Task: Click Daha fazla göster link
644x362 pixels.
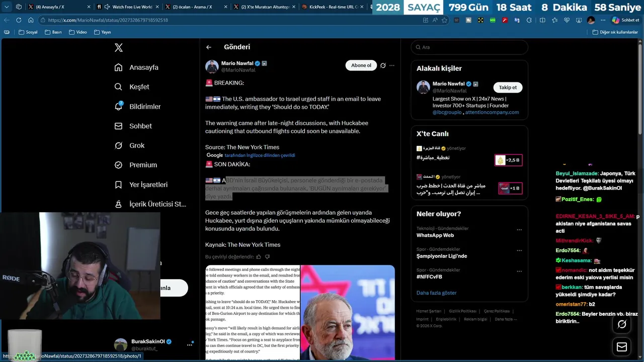Action: pyautogui.click(x=437, y=293)
